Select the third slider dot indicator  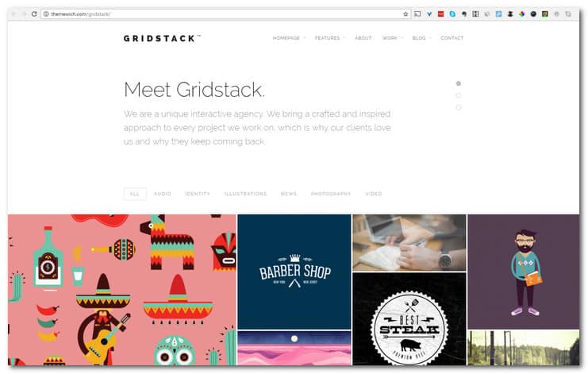pyautogui.click(x=458, y=107)
